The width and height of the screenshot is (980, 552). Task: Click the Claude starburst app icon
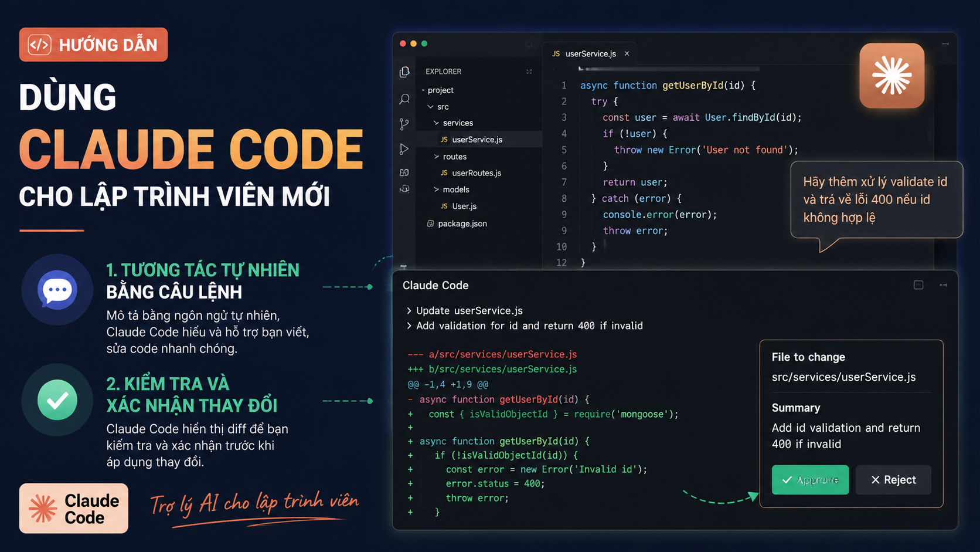point(891,75)
